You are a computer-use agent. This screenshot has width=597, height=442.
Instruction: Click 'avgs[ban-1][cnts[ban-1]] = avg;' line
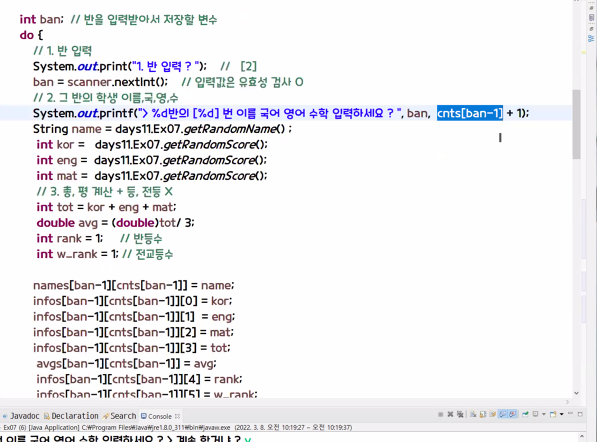click(126, 363)
